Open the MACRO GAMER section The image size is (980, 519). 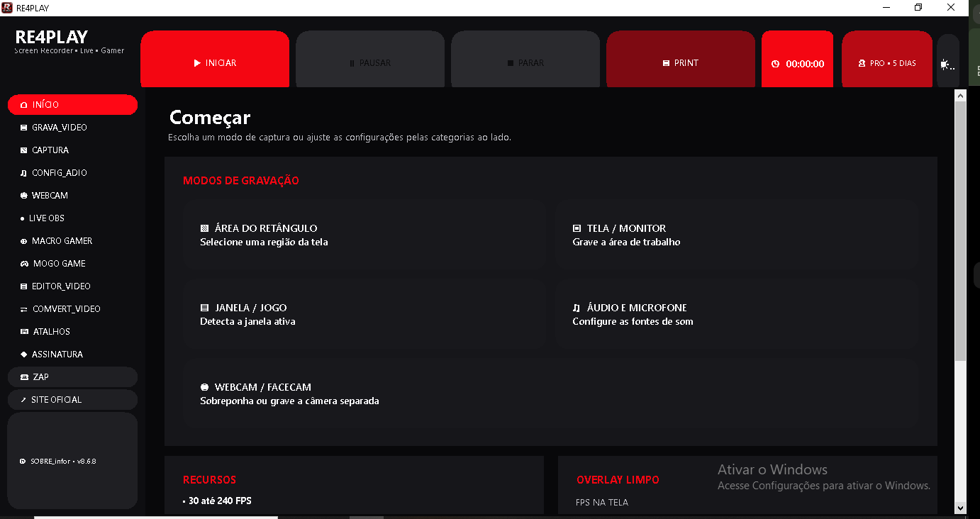click(x=72, y=241)
